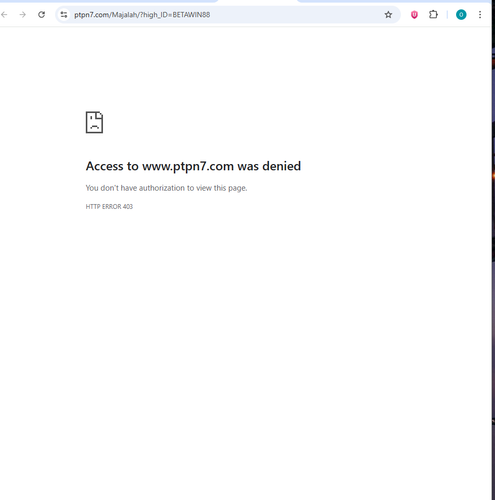
Task: Select the 'You don't have authorization' message
Action: tap(166, 188)
